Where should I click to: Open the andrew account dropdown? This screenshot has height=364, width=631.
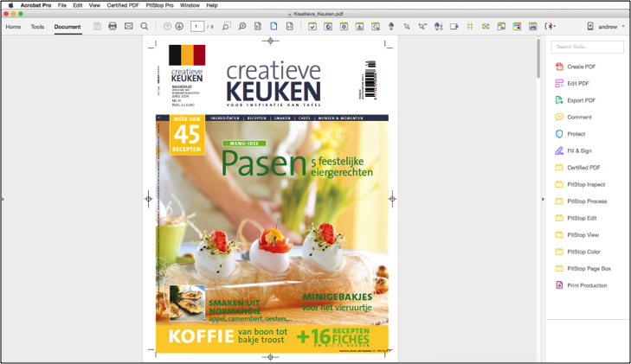tap(611, 27)
